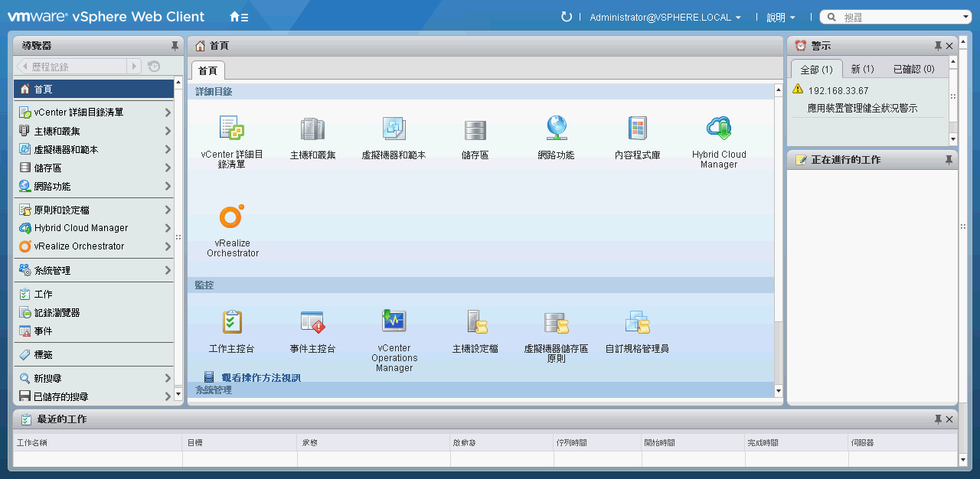Open Hybrid Cloud Manager in navigator

(x=94, y=228)
